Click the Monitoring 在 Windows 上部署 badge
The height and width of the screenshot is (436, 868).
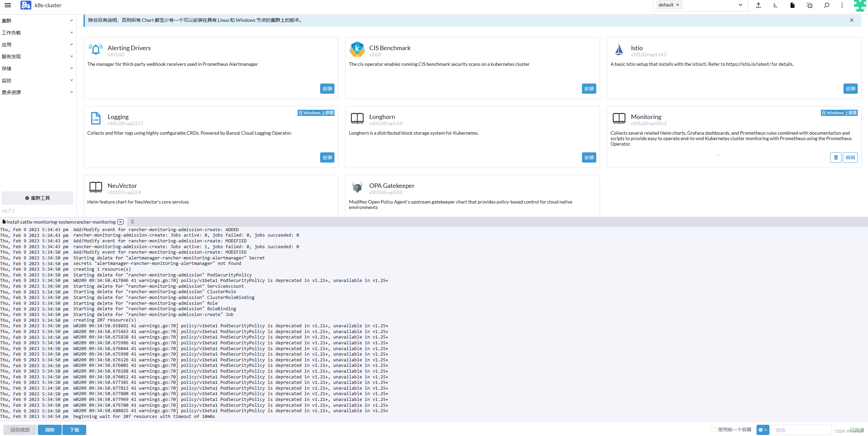pos(839,113)
